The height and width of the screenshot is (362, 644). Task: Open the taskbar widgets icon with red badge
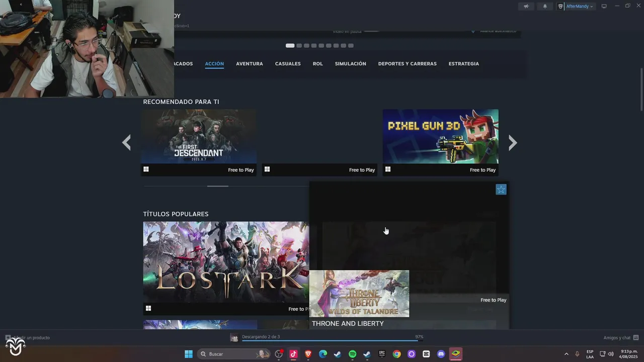pos(279,354)
